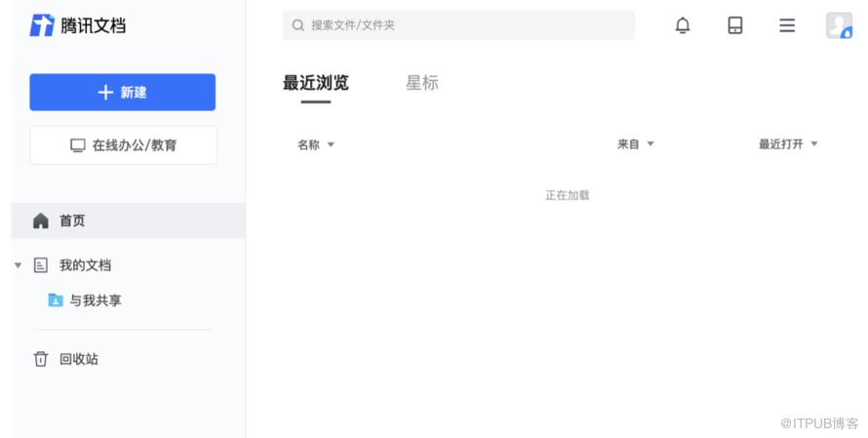Viewport: 868px width, 438px height.
Task: Click the 名称 column header
Action: (308, 145)
